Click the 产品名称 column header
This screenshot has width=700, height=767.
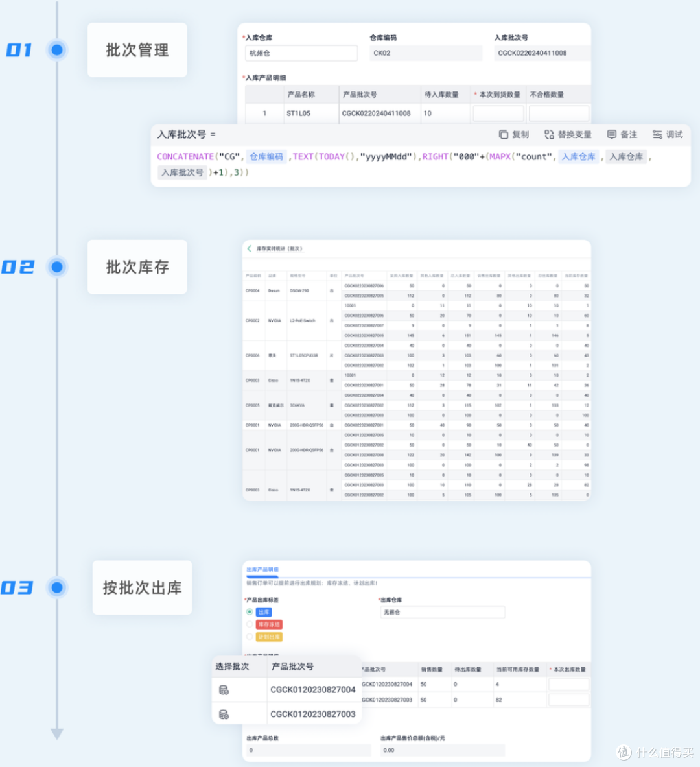(x=301, y=95)
